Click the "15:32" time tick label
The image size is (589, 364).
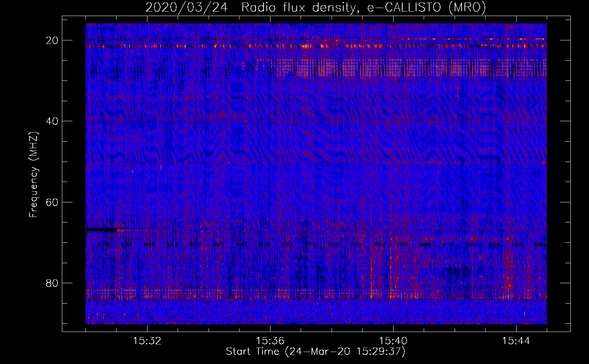(147, 341)
